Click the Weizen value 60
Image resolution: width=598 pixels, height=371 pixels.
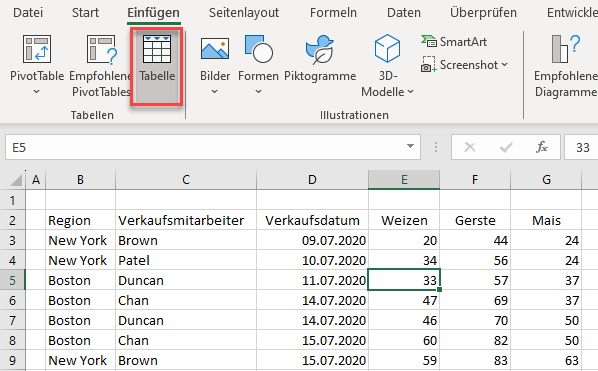404,340
